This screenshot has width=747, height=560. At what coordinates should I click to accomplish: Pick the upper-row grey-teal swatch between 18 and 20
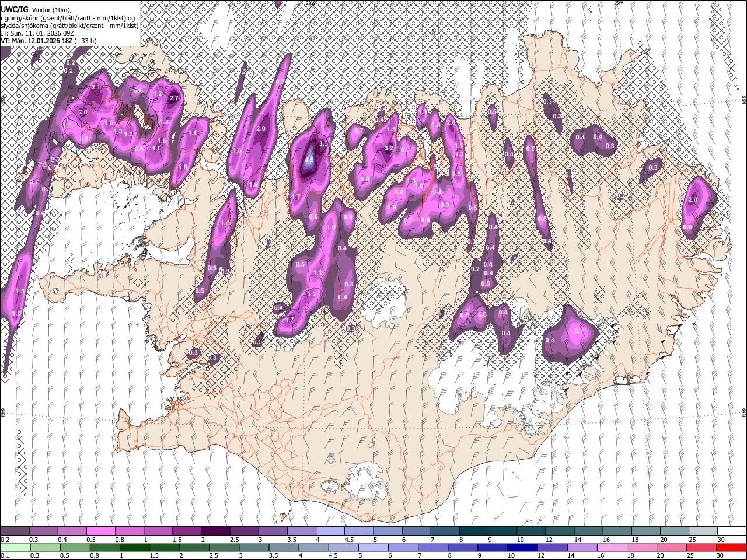[646, 531]
